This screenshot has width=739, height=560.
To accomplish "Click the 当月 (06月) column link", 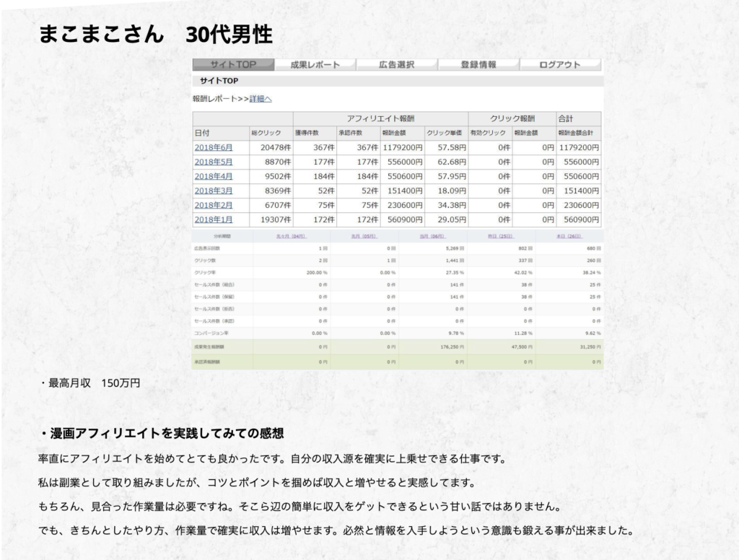I will (433, 236).
